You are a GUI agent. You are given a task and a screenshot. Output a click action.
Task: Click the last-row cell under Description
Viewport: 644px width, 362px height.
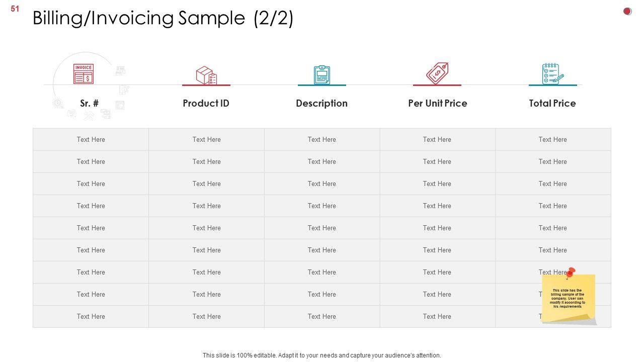[321, 316]
